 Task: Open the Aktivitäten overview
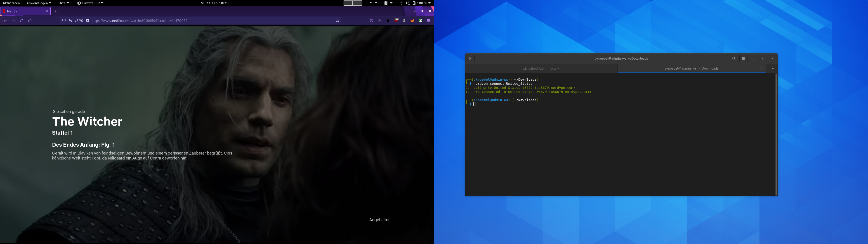(11, 3)
